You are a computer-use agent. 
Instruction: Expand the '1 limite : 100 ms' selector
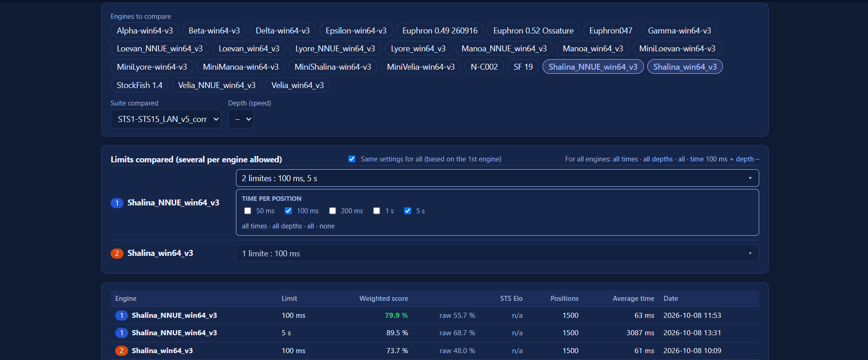497,253
